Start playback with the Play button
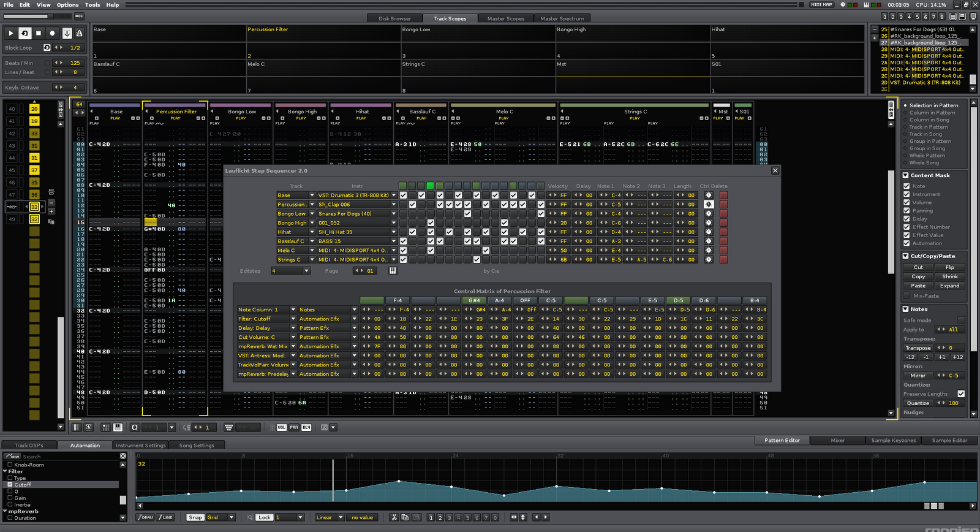This screenshot has width=980, height=532. click(x=11, y=33)
